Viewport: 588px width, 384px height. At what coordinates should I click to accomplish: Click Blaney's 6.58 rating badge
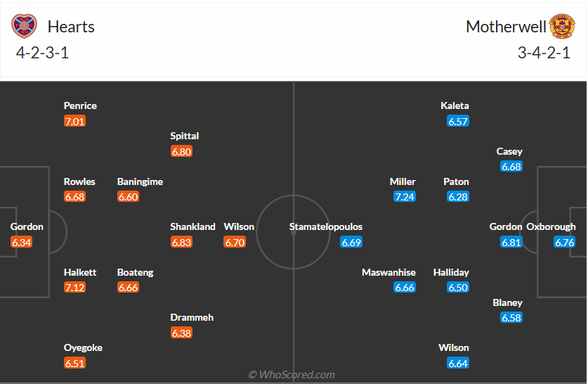click(511, 318)
